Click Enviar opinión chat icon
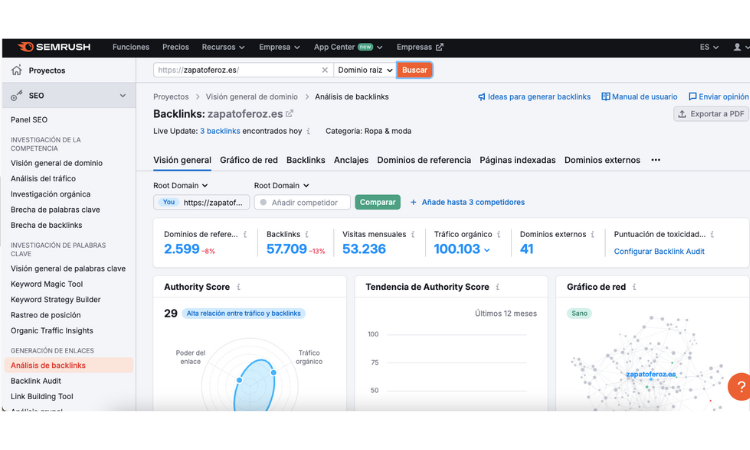Screen dimensions: 750x450 pos(692,97)
